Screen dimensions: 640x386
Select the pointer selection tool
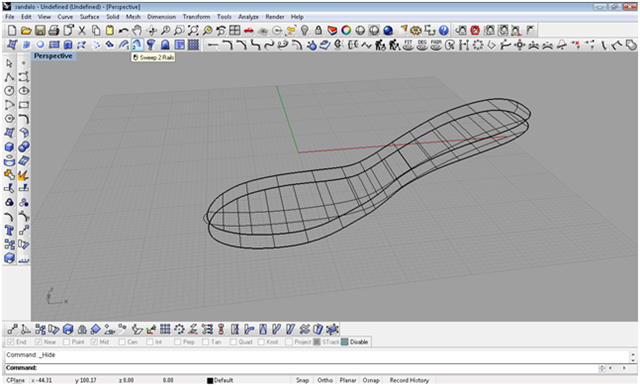9,63
